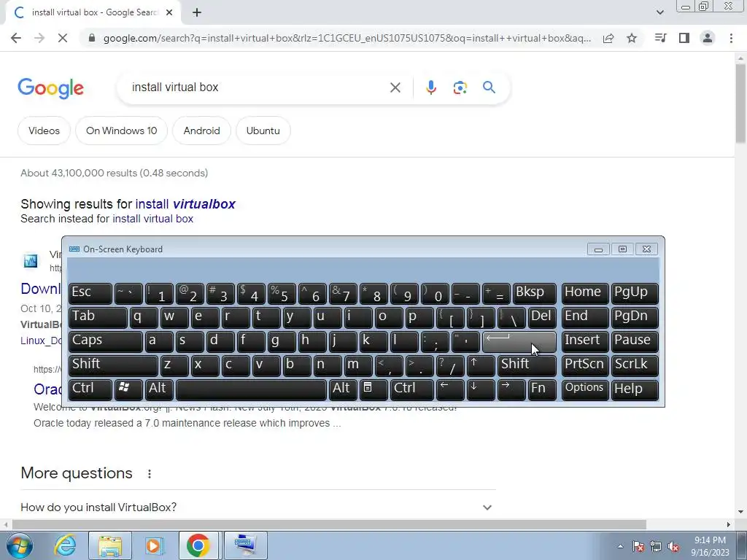Close the install virtual box tab

169,13
